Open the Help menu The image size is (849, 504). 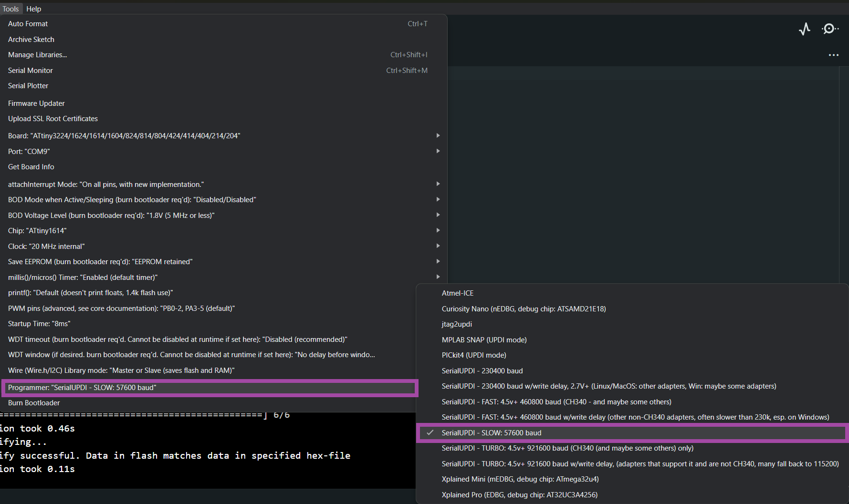click(x=33, y=9)
